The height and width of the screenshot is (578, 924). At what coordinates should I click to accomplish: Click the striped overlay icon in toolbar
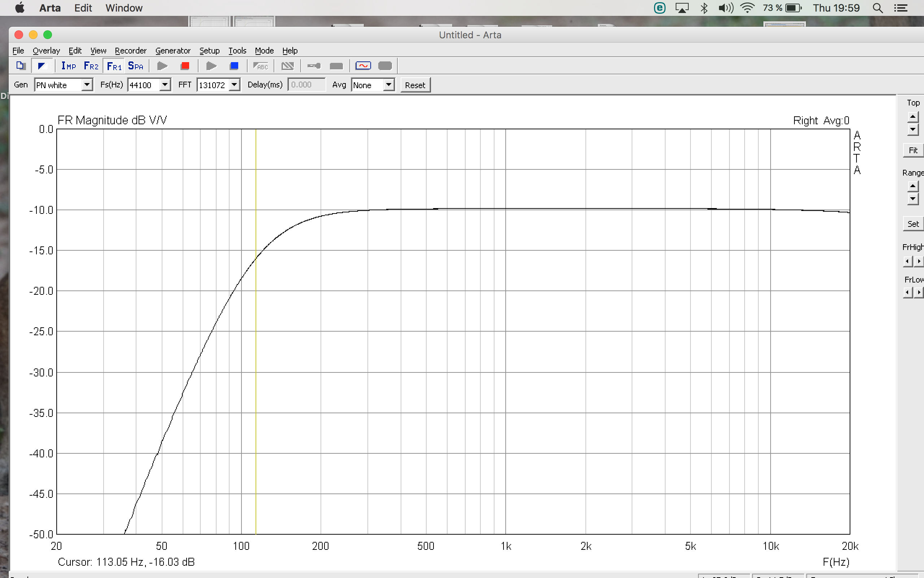pos(288,66)
